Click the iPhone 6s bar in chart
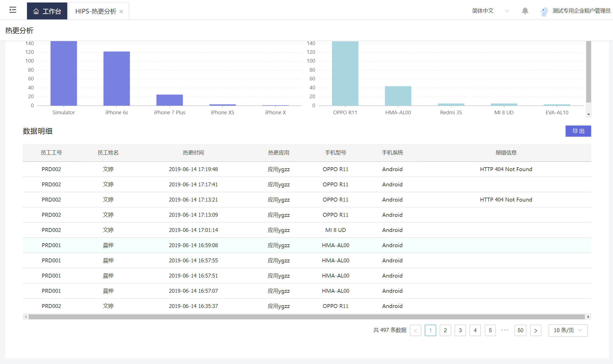 click(117, 79)
